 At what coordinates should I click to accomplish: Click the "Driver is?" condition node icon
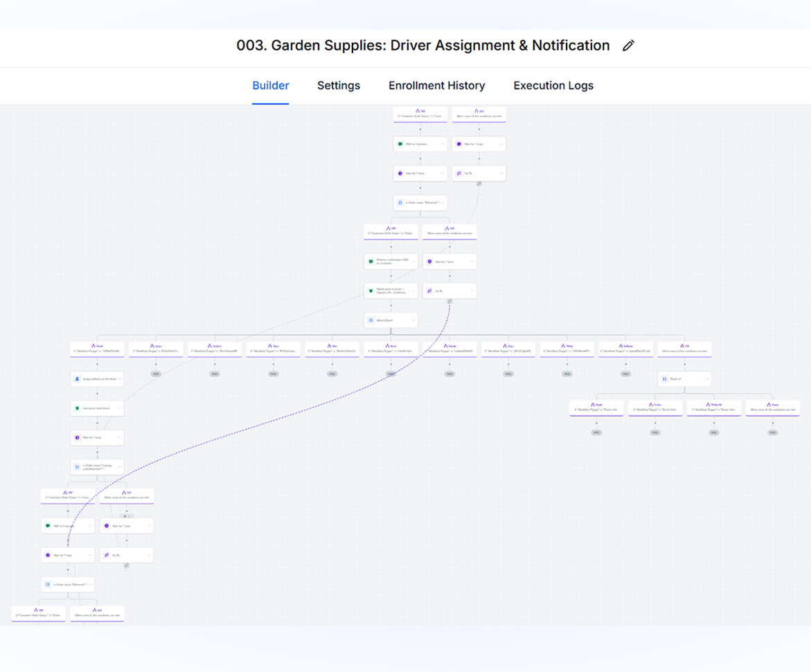pyautogui.click(x=665, y=379)
